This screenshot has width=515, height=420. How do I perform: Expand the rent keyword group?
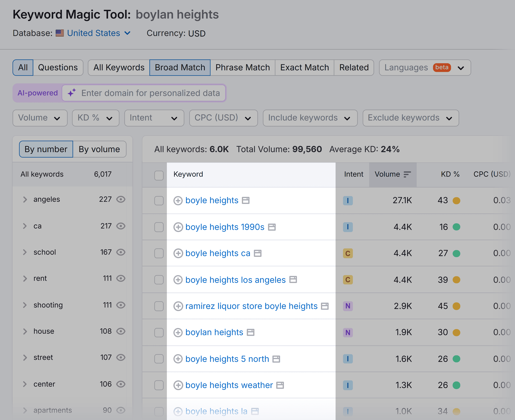pyautogui.click(x=25, y=278)
